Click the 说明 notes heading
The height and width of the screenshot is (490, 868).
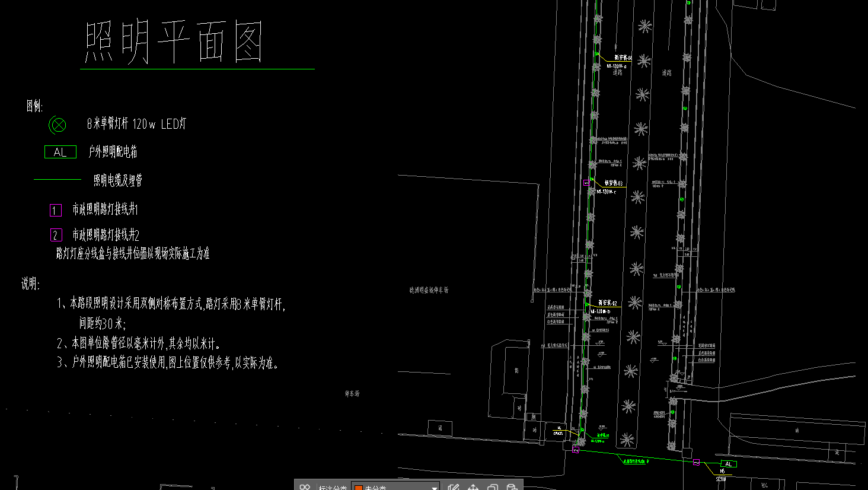tap(30, 284)
